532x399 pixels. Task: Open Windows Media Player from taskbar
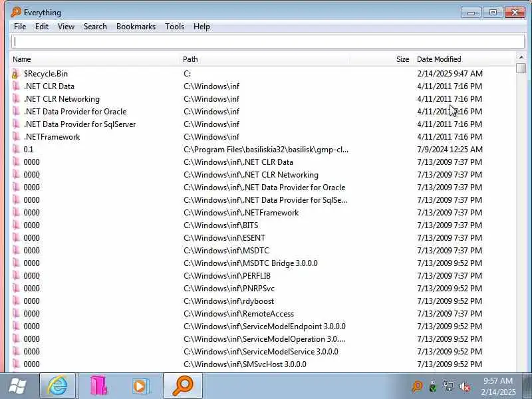tap(140, 386)
